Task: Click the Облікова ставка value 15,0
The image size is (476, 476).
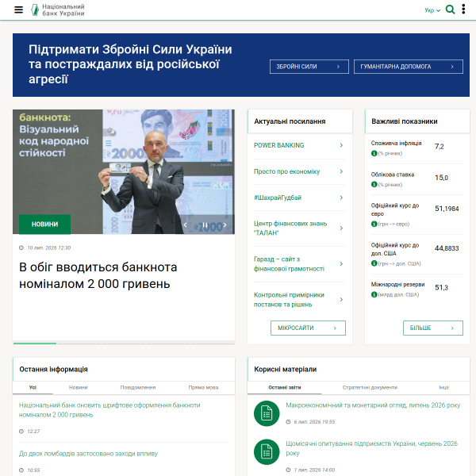Action: 441,178
